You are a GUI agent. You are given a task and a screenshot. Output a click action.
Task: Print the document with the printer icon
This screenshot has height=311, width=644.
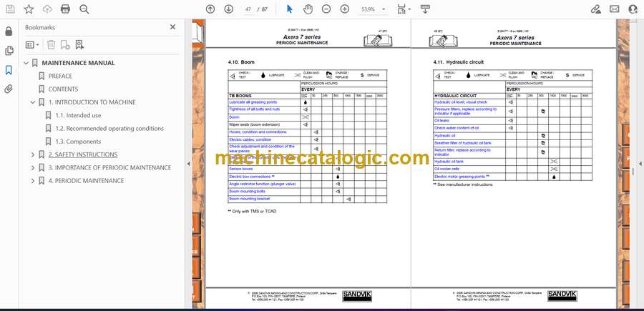point(65,9)
